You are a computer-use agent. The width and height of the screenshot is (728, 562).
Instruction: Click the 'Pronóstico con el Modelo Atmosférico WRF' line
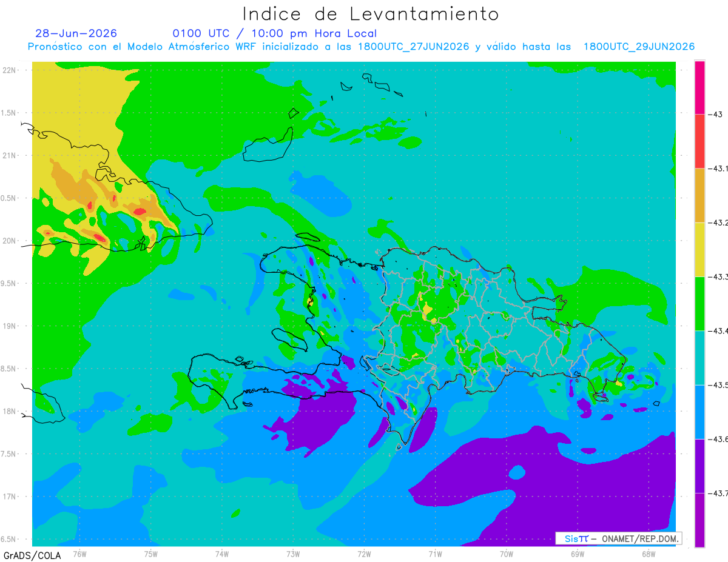tap(361, 47)
